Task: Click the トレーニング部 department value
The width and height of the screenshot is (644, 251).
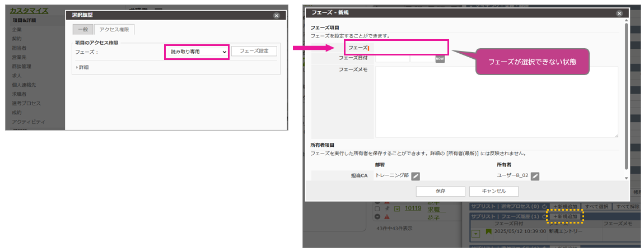Action: click(392, 175)
